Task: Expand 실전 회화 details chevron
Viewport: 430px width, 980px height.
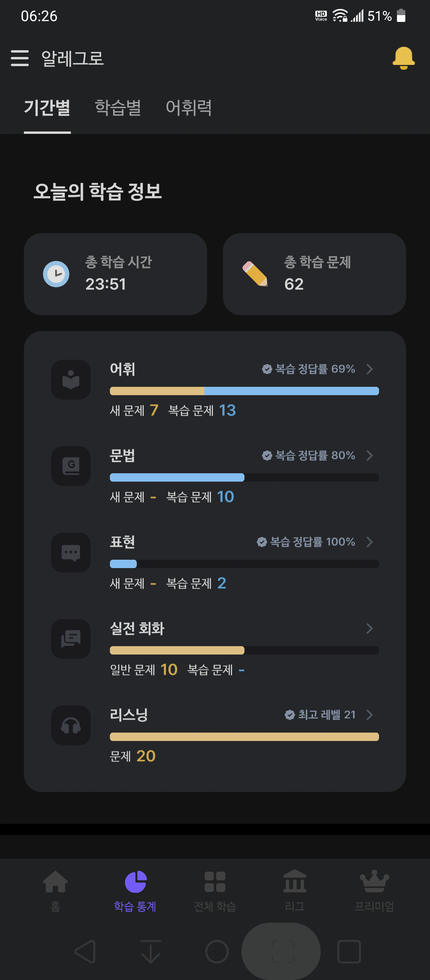Action: 369,628
